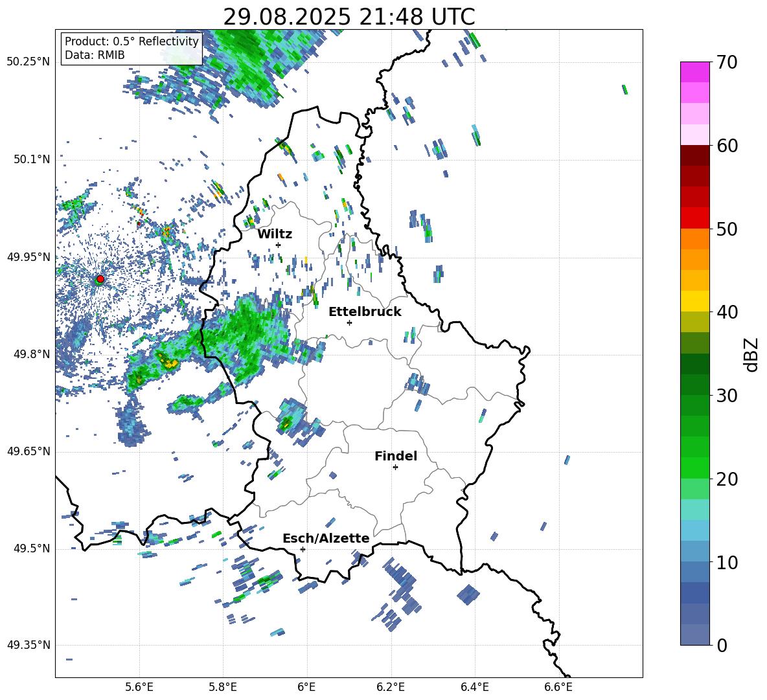Select the Findel label text
This screenshot has height=700, width=767.
click(x=396, y=456)
